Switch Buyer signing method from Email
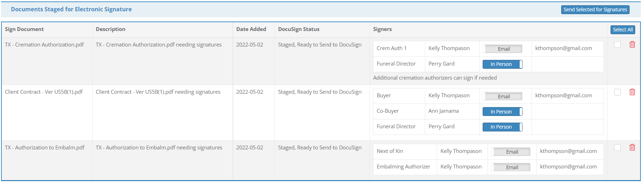Image resolution: width=644 pixels, height=185 pixels. pyautogui.click(x=502, y=97)
